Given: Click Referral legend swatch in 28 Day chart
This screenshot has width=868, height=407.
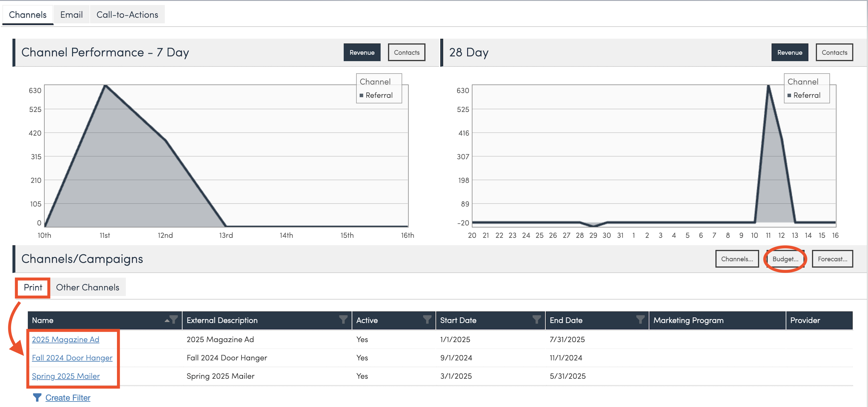Looking at the screenshot, I should click(x=789, y=96).
